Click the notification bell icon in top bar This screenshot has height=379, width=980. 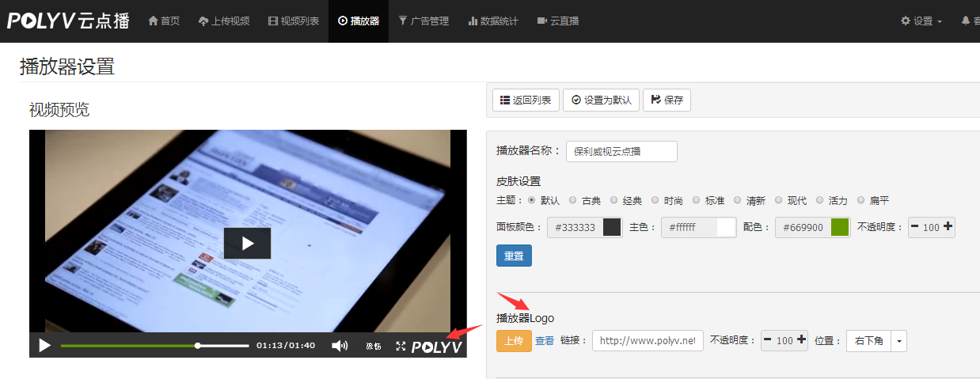point(966,21)
